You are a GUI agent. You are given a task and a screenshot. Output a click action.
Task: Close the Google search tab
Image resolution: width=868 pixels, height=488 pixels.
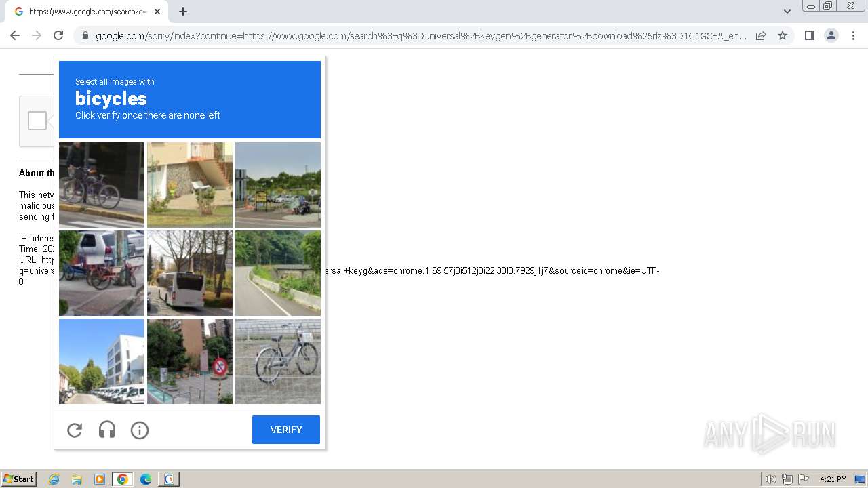pyautogui.click(x=157, y=12)
